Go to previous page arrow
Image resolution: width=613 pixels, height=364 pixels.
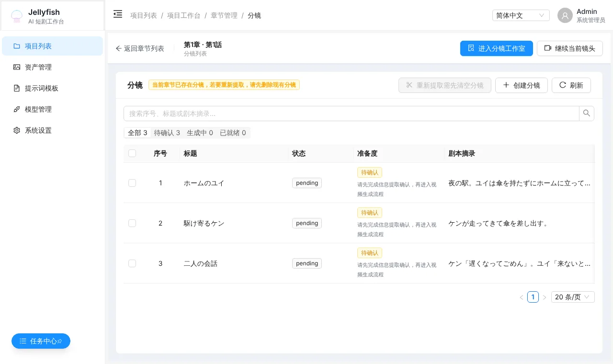pyautogui.click(x=522, y=297)
